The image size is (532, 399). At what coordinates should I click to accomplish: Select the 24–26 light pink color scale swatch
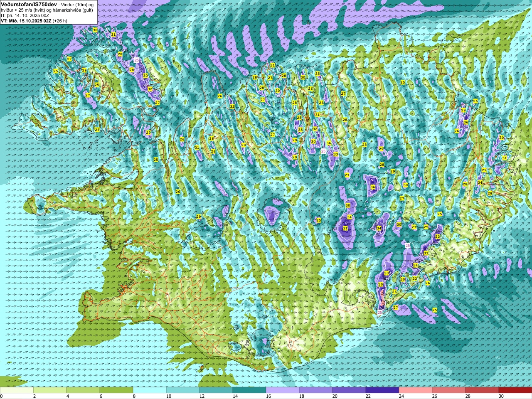(x=416, y=390)
